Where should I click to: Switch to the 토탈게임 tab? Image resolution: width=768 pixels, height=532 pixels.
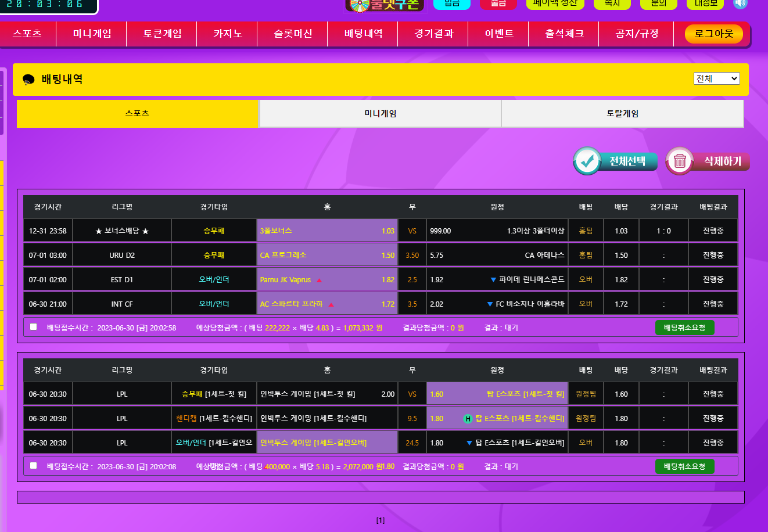(x=622, y=114)
